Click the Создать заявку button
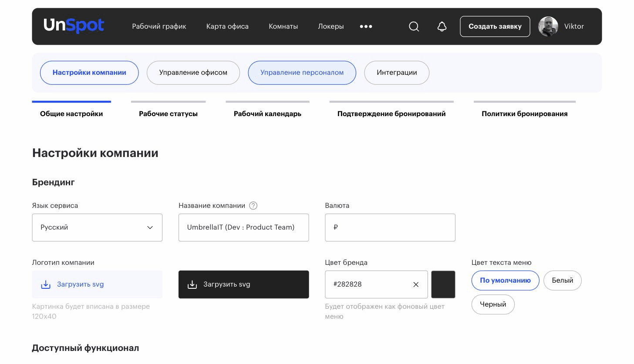The image size is (634, 364). (495, 27)
